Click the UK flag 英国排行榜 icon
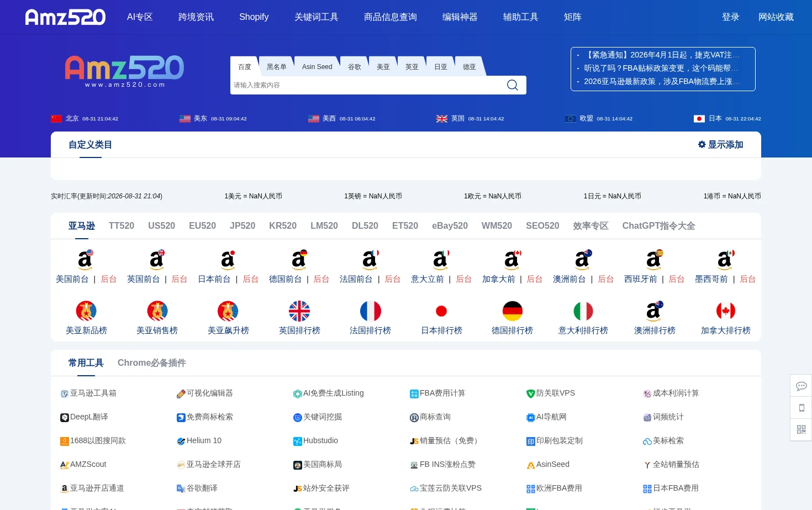The image size is (812, 510). (299, 311)
